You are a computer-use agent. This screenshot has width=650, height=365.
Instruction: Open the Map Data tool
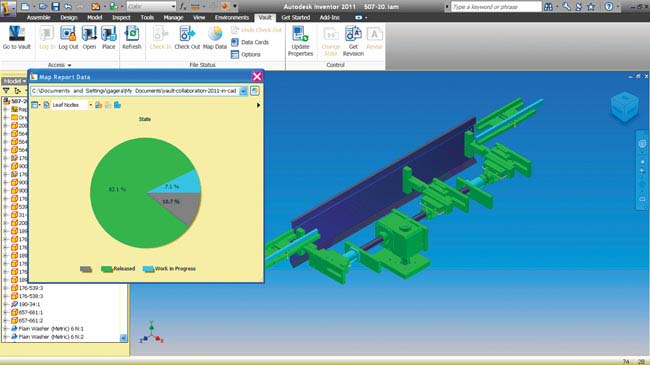click(215, 38)
